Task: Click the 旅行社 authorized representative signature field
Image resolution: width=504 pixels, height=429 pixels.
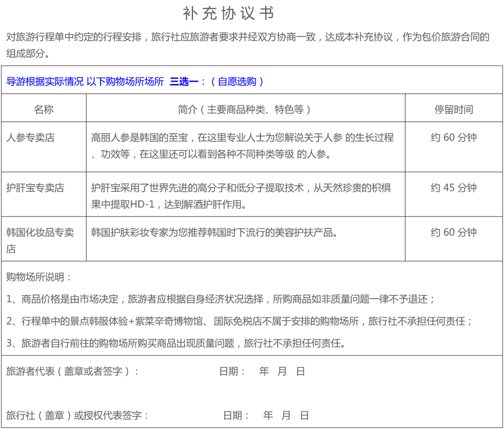Action: pos(78,415)
